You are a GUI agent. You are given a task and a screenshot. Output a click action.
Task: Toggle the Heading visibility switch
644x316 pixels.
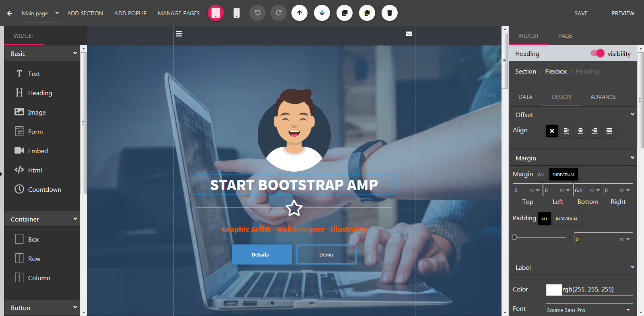tap(597, 53)
